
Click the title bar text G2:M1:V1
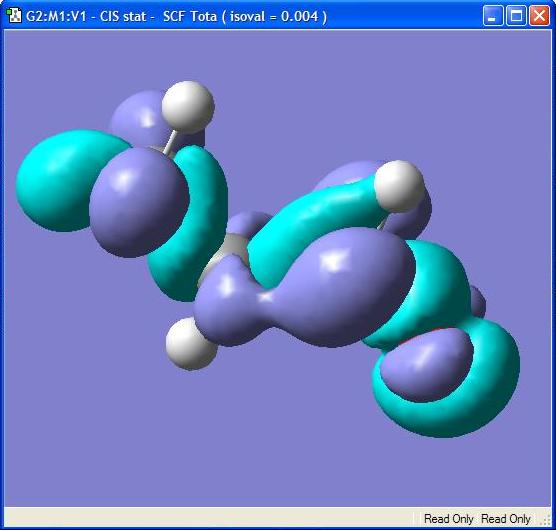(56, 16)
